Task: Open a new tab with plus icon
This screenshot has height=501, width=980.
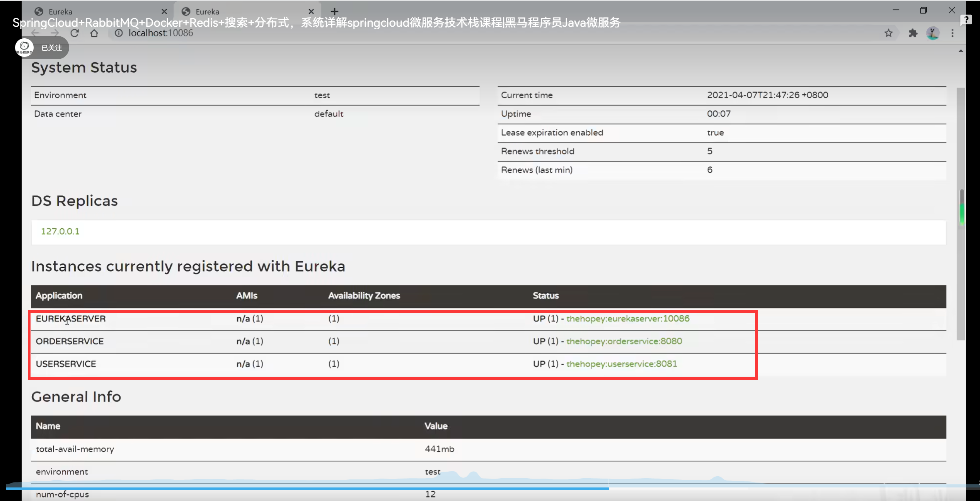Action: [x=334, y=12]
